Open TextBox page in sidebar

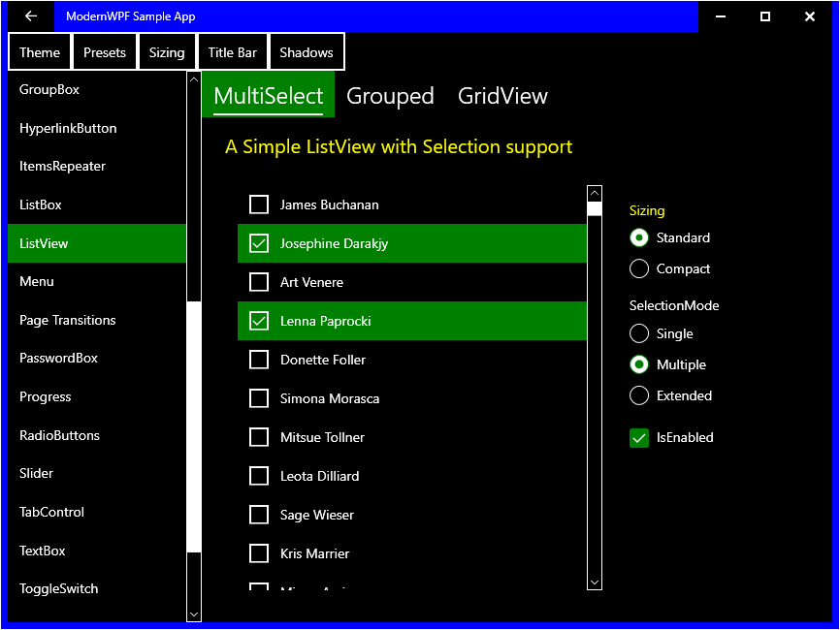click(97, 551)
